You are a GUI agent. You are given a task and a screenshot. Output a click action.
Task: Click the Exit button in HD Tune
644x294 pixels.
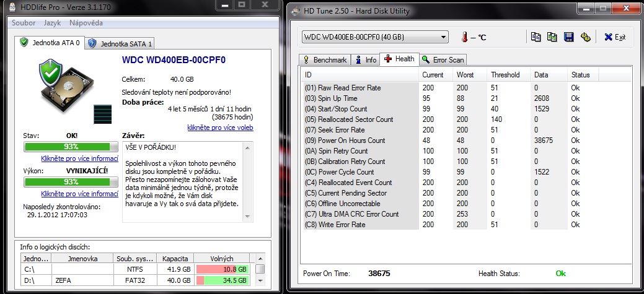(x=615, y=37)
